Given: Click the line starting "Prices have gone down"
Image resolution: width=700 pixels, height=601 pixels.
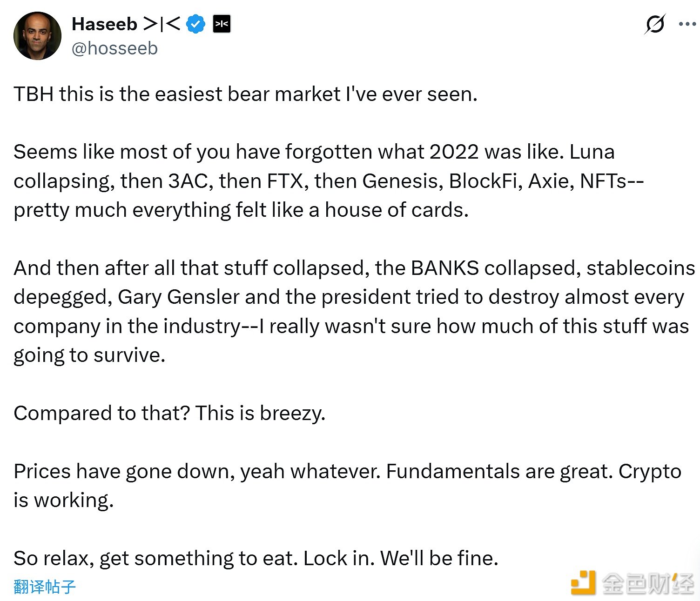Looking at the screenshot, I should pos(347,471).
